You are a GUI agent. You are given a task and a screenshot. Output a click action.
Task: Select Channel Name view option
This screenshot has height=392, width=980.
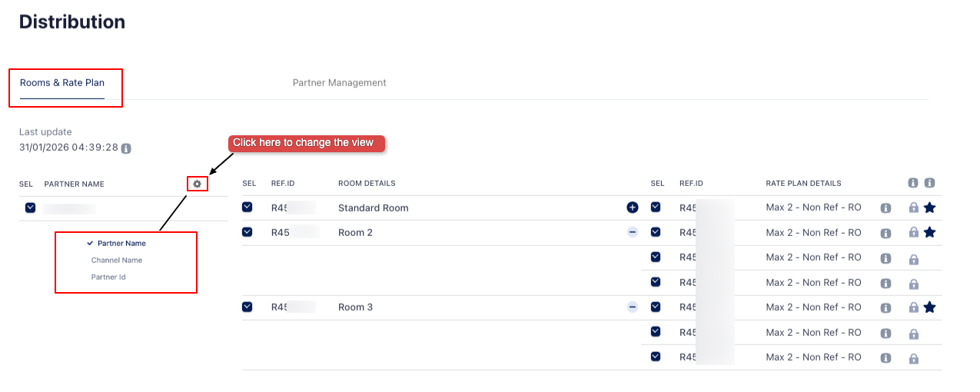pos(117,260)
